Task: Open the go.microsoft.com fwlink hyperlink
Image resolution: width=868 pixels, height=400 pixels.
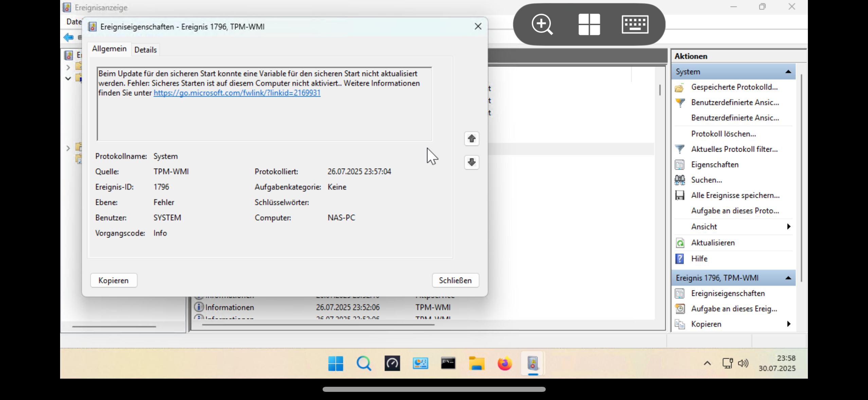Action: [237, 93]
